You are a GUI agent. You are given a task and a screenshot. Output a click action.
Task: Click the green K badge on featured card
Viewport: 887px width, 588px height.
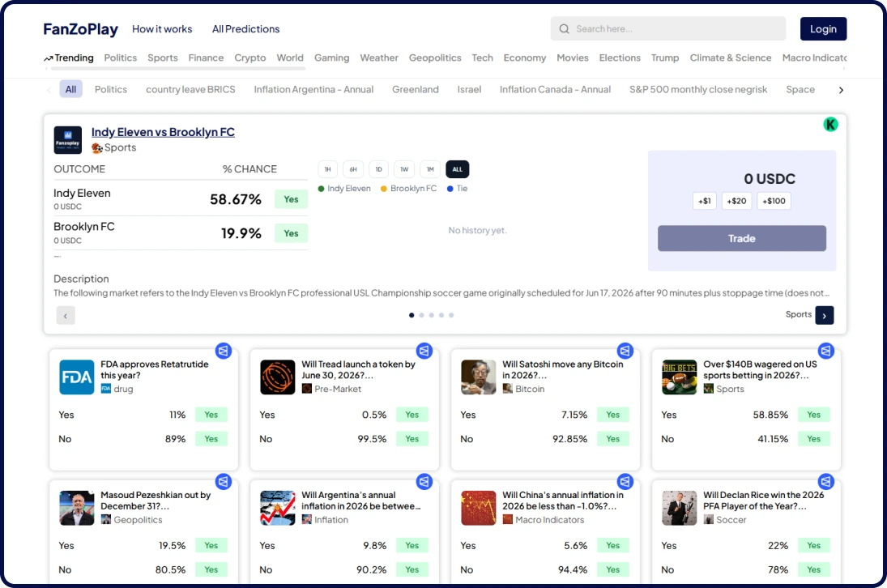pos(829,125)
